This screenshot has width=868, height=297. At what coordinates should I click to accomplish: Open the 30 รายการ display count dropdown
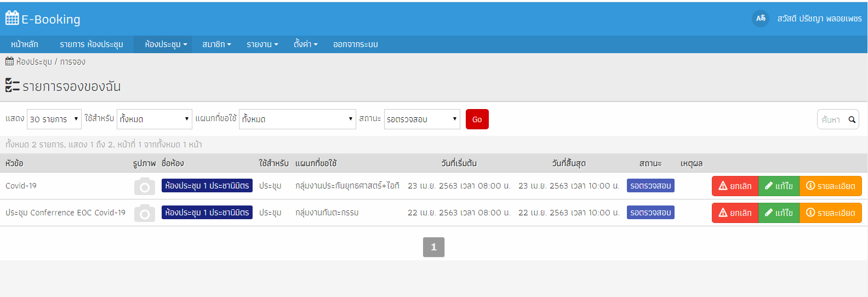[54, 119]
